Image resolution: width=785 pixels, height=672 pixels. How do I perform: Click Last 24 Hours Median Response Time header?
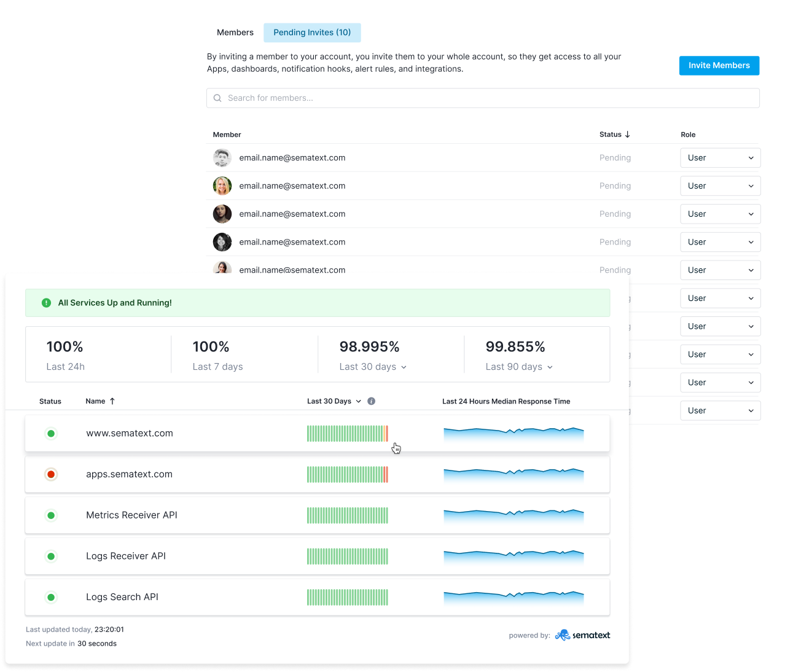coord(506,401)
